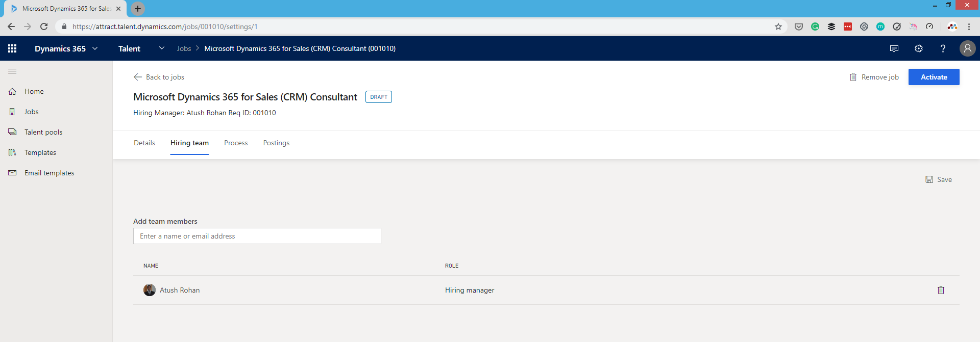Image resolution: width=980 pixels, height=342 pixels.
Task: Click the Hiring manager role cell
Action: pos(470,290)
